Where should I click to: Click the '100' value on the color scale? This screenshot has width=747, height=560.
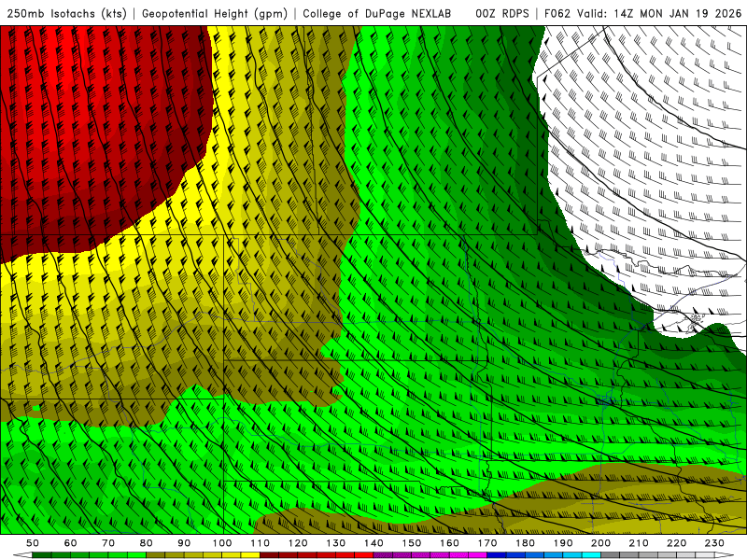coord(222,543)
